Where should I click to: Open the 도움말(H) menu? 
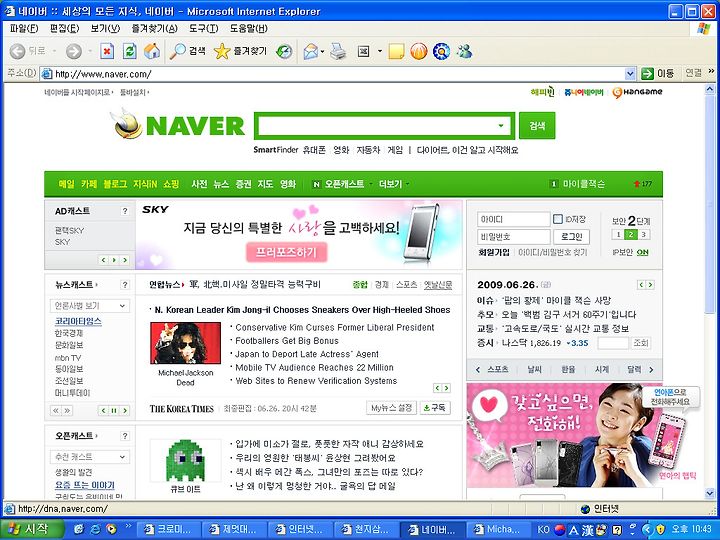click(x=248, y=28)
